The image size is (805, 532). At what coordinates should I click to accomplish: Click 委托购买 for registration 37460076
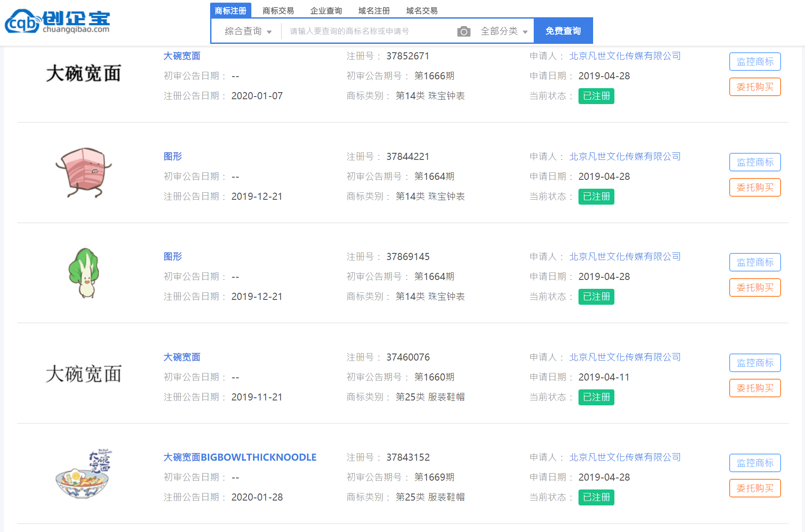[755, 388]
